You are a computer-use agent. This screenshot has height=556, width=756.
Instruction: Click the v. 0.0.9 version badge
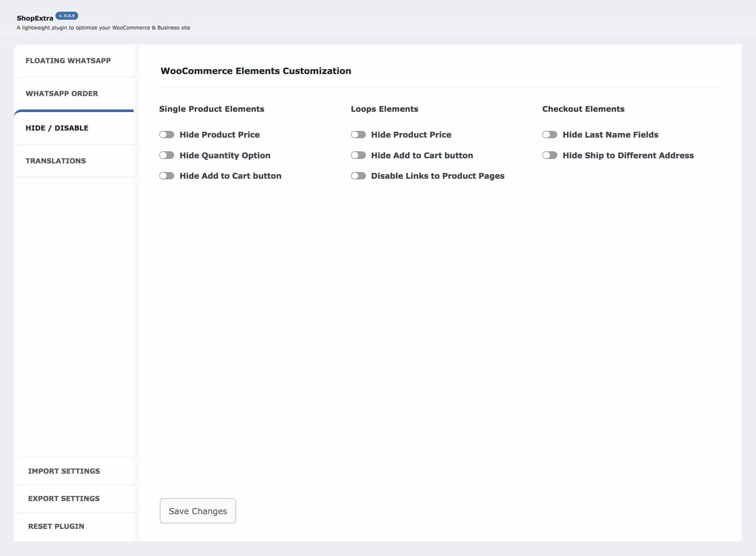[67, 16]
